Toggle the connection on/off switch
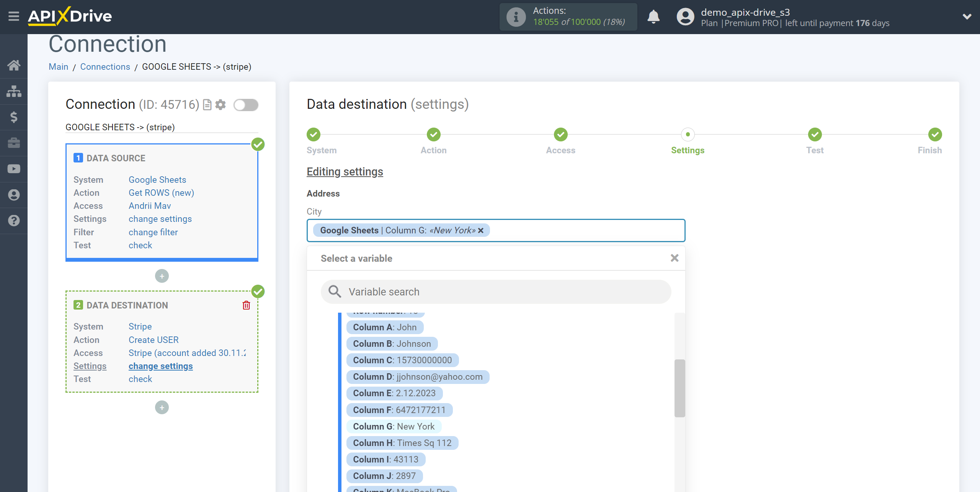Screen dimensions: 980x492 pos(246,105)
